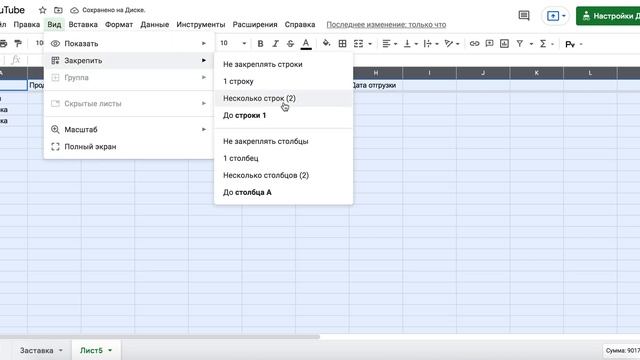Choose Не закреплять строки
This screenshot has width=640, height=360.
pyautogui.click(x=283, y=64)
